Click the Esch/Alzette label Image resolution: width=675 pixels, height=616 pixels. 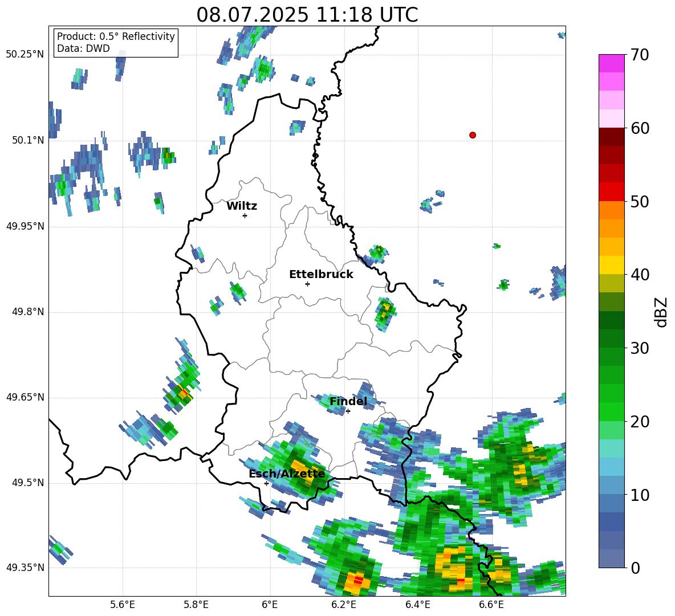click(x=287, y=474)
